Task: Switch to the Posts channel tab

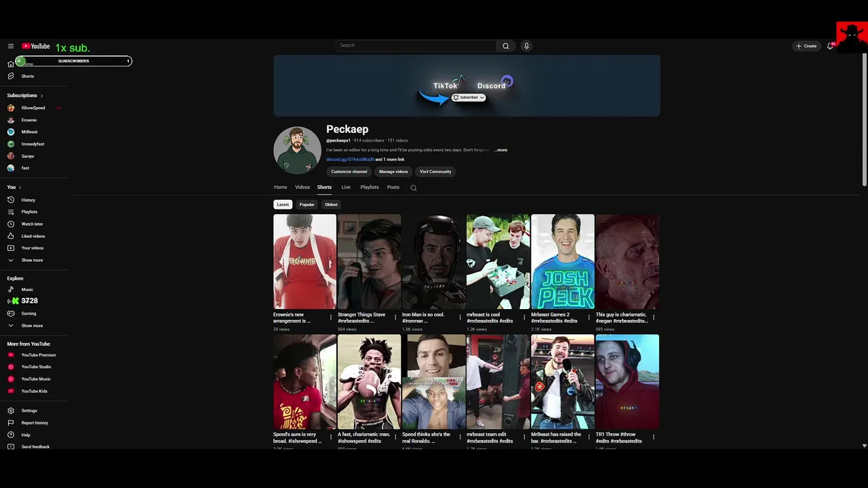Action: tap(393, 187)
